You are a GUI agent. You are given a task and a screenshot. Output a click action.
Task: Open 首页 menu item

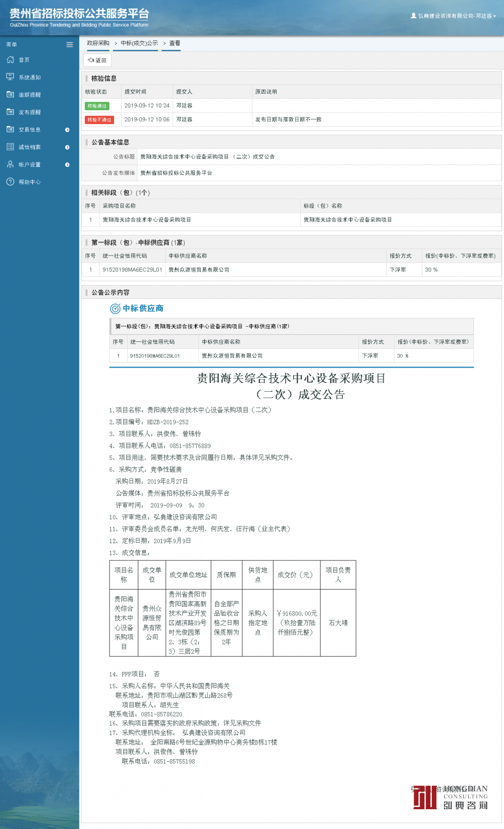(24, 60)
